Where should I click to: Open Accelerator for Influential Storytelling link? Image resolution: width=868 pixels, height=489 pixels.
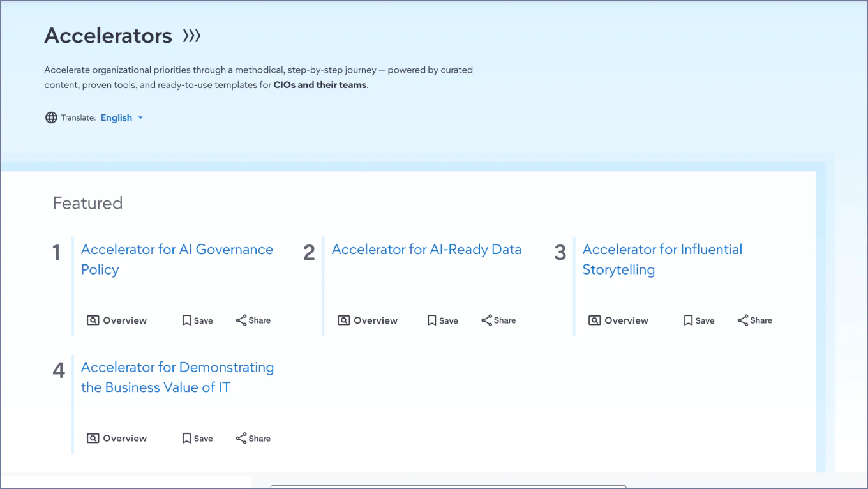(662, 259)
